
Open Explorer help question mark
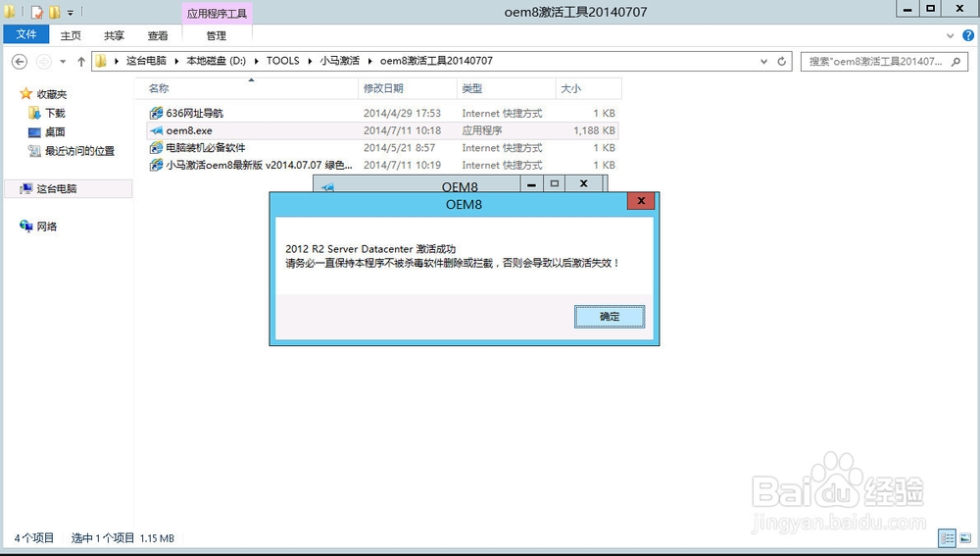pos(968,35)
